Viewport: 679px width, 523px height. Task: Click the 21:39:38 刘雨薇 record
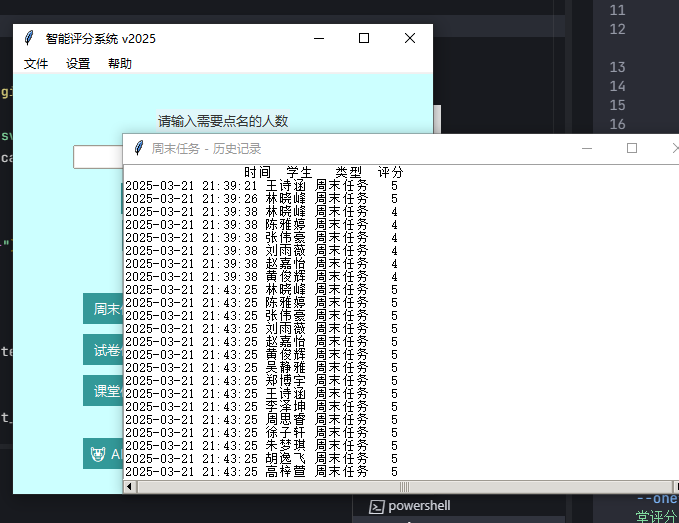[261, 251]
